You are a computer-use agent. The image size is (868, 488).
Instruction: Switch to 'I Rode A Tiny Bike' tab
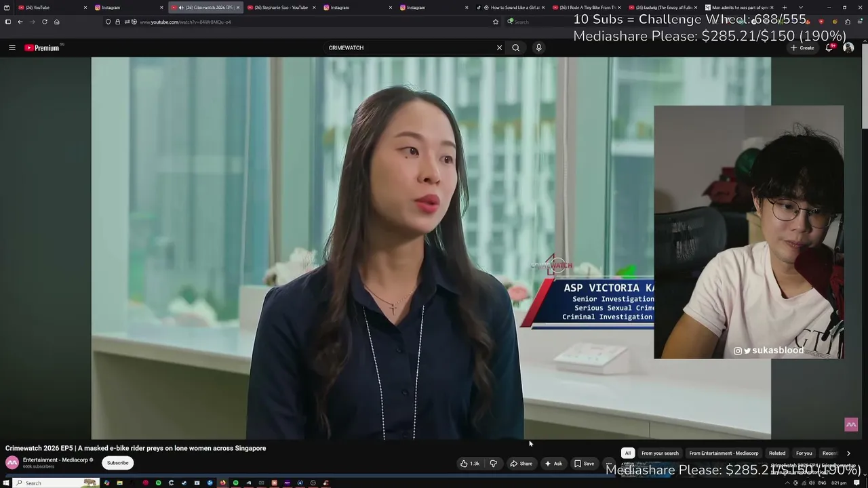coord(587,7)
